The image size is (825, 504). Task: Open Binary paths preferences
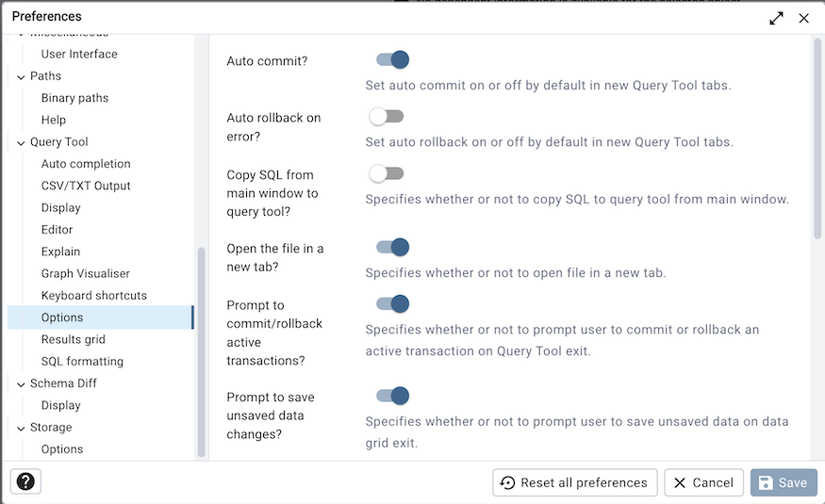click(x=74, y=98)
